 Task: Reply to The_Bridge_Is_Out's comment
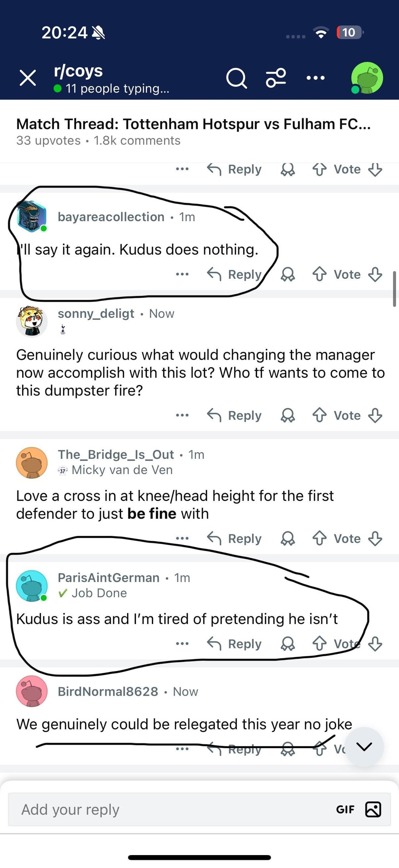tap(234, 539)
